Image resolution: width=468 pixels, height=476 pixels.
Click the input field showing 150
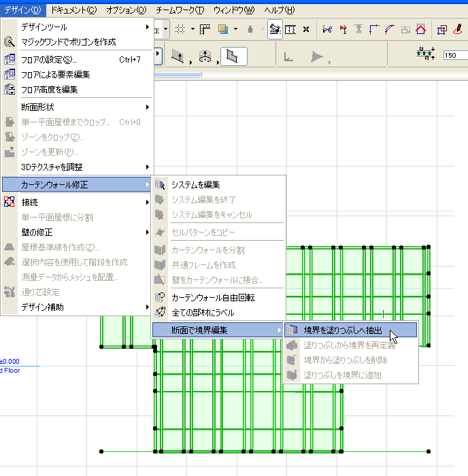tap(456, 55)
